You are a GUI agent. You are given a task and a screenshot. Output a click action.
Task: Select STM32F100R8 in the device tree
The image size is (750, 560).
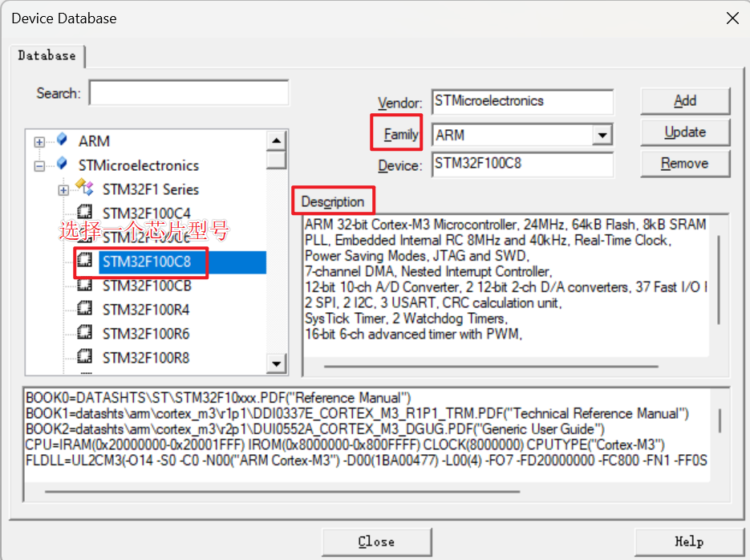(x=146, y=358)
